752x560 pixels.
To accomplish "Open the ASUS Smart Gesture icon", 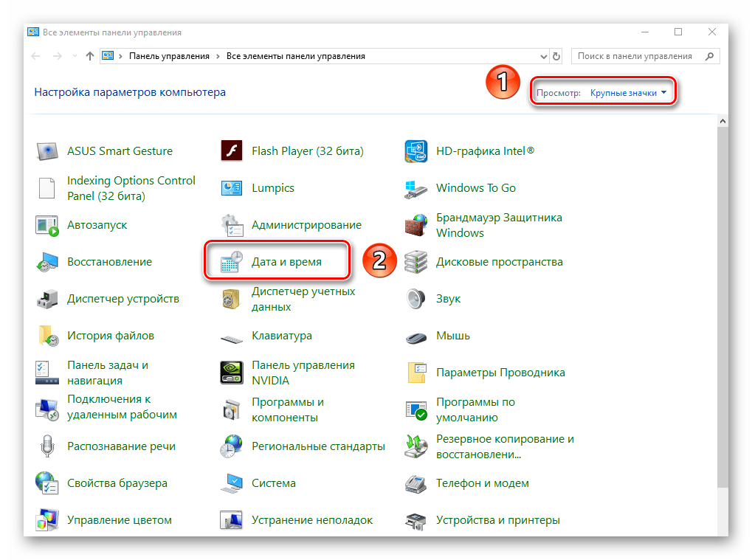I will pos(47,151).
